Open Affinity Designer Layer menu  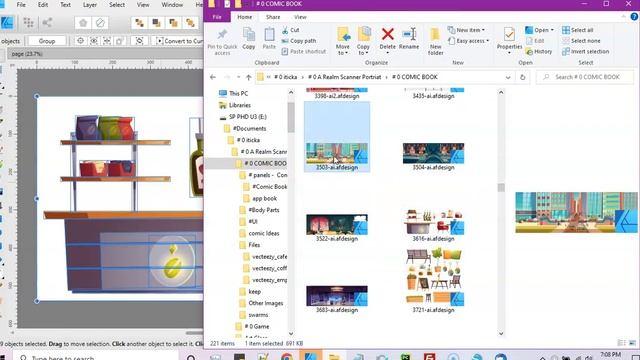[x=90, y=5]
